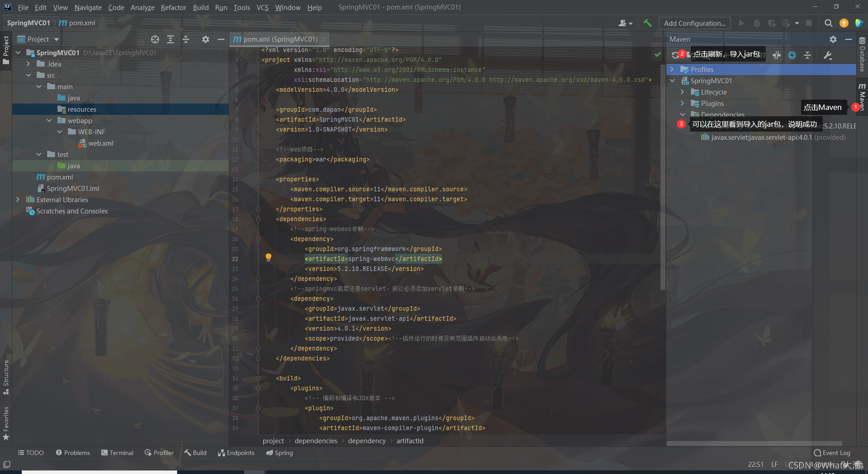The width and height of the screenshot is (868, 474).
Task: Open the VCS menu
Action: (x=263, y=7)
